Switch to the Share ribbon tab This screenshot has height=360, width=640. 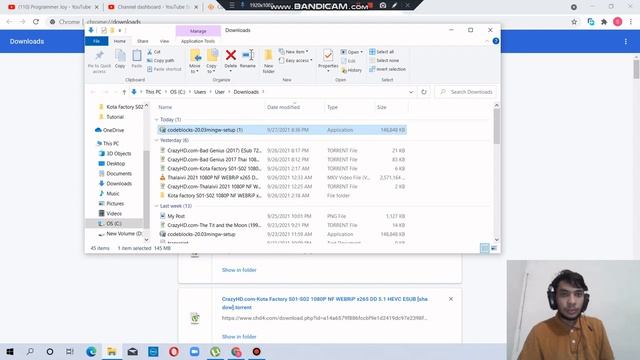point(143,41)
